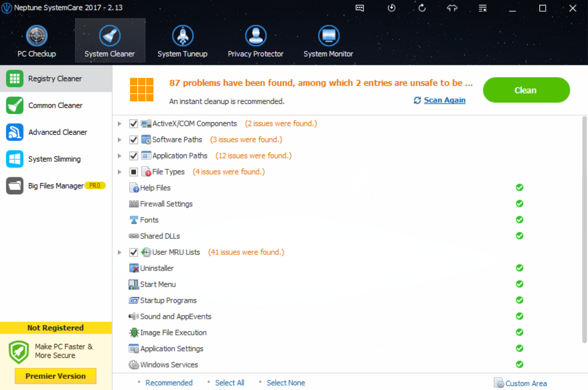This screenshot has width=588, height=390.
Task: Select the System Cleaner tab
Action: [x=110, y=41]
